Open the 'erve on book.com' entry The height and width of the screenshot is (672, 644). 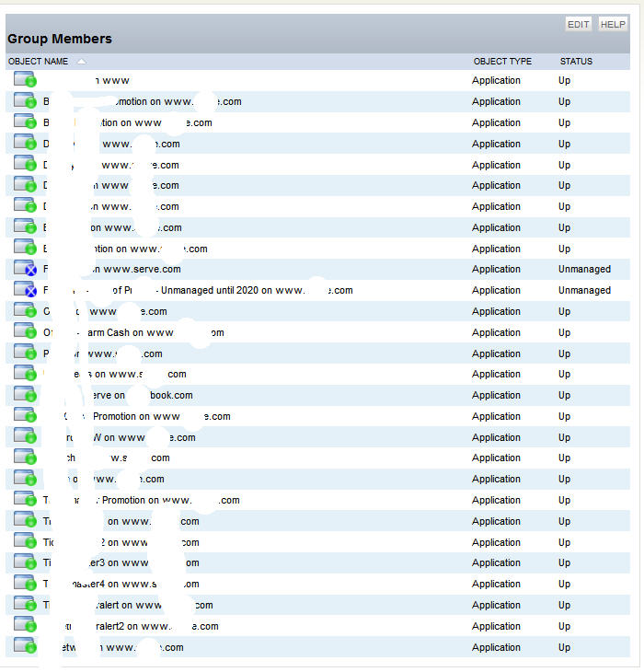142,395
